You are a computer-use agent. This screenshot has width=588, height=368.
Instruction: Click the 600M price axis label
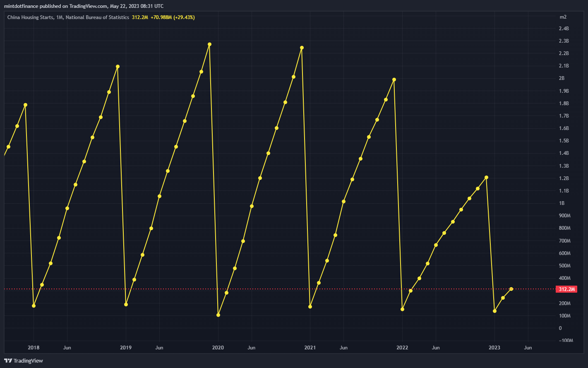(x=564, y=253)
